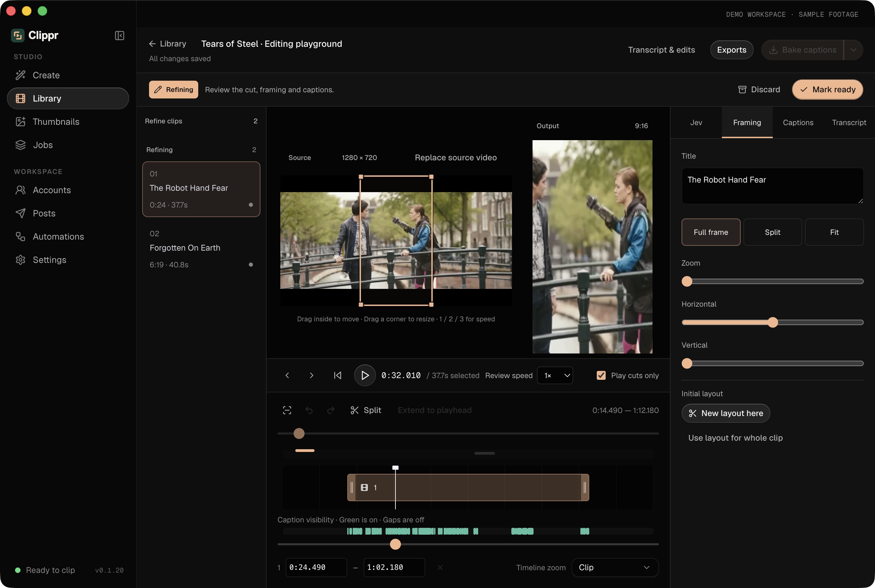
Task: Open the Exports button
Action: pos(731,50)
